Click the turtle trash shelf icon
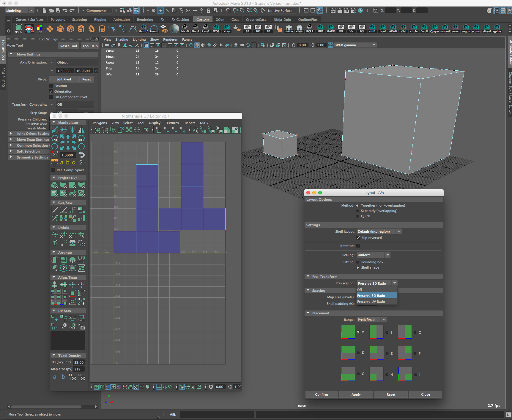Image resolution: width=512 pixels, height=420 pixels. tap(289, 29)
